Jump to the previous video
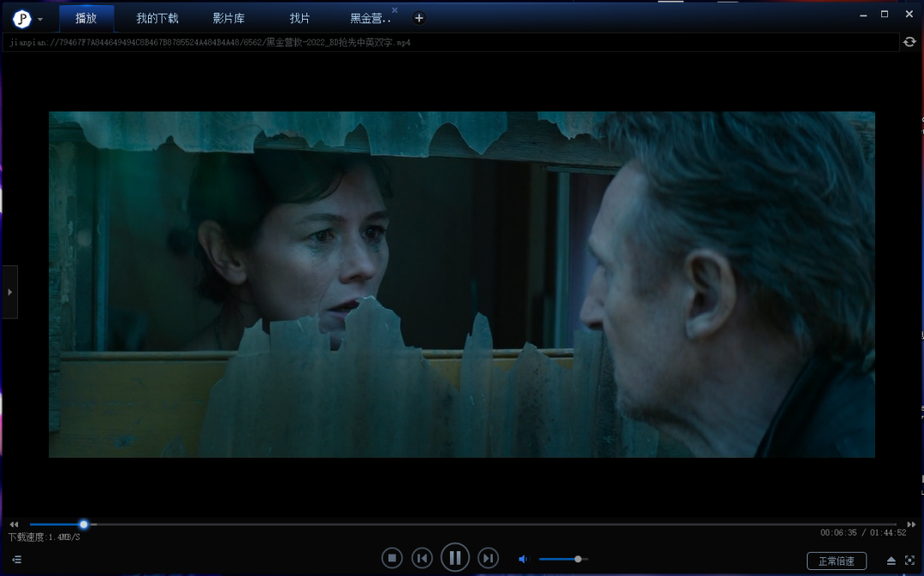This screenshot has width=924, height=576. [422, 558]
